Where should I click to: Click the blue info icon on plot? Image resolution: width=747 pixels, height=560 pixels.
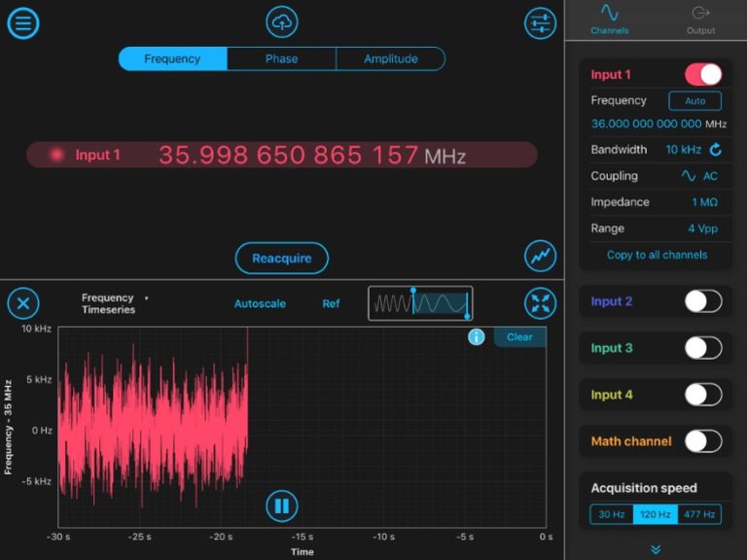pyautogui.click(x=477, y=337)
